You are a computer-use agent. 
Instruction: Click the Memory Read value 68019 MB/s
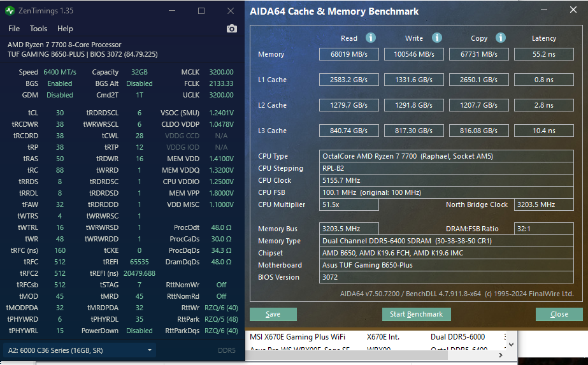tap(348, 54)
